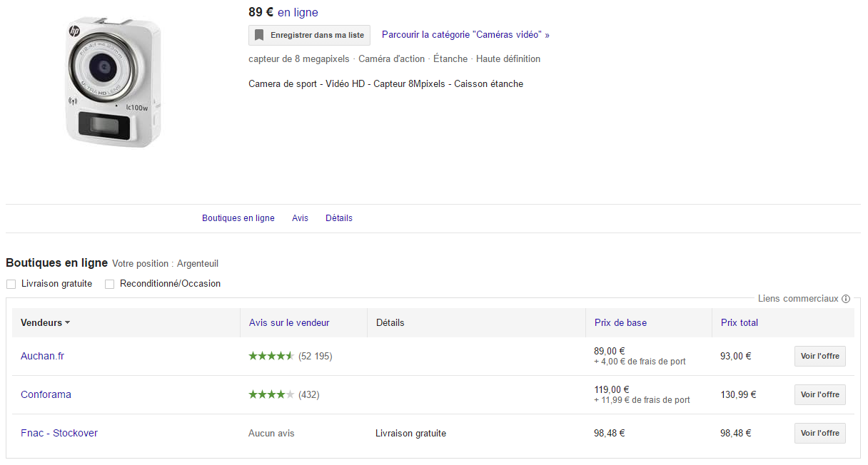Browse the Caméras vidéo category link
Image resolution: width=868 pixels, height=465 pixels.
coord(465,34)
